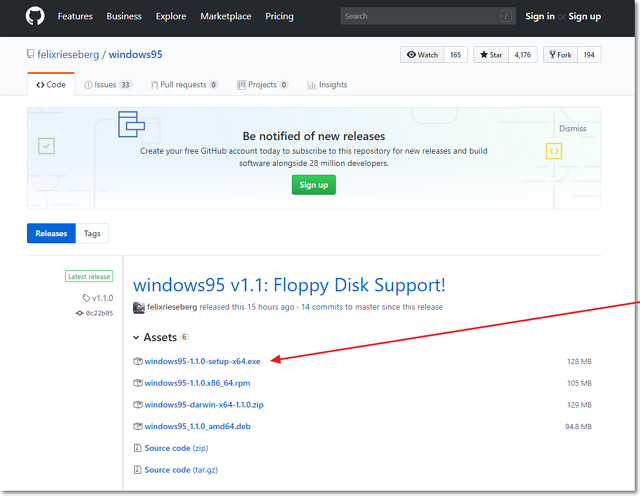Click the package icon beside windows95_1.1.0_amd64.deb

click(138, 426)
